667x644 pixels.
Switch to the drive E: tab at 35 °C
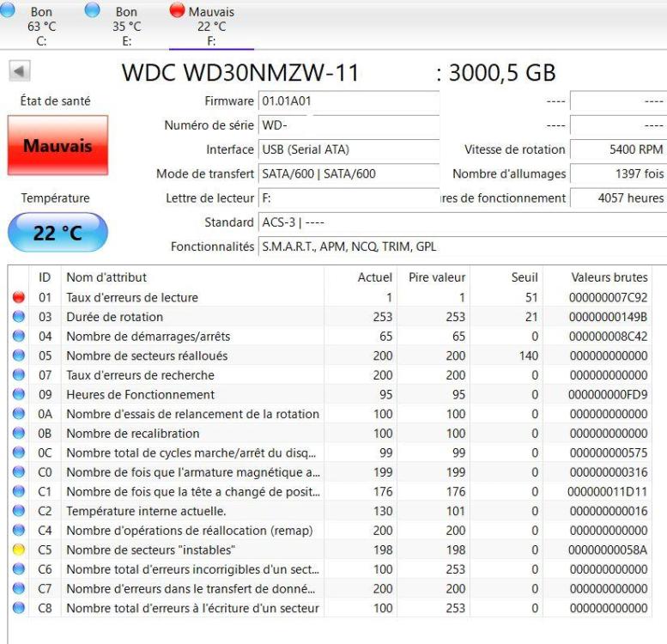point(125,26)
